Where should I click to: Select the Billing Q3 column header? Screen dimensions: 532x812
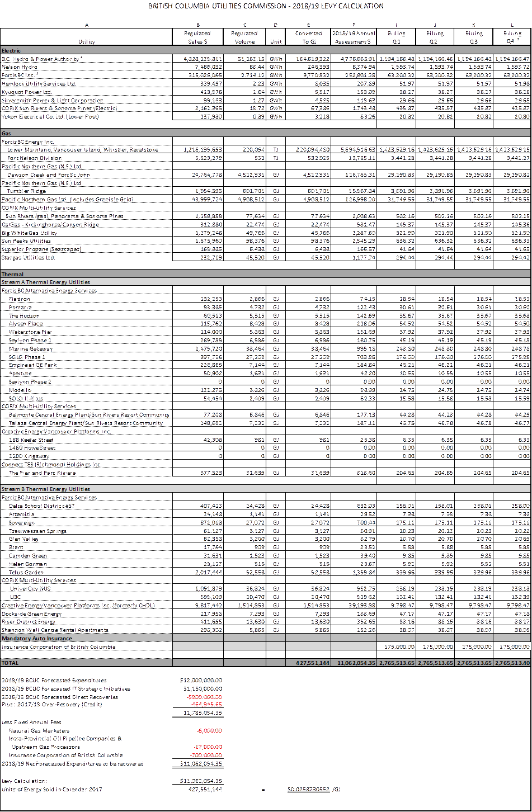(473, 37)
